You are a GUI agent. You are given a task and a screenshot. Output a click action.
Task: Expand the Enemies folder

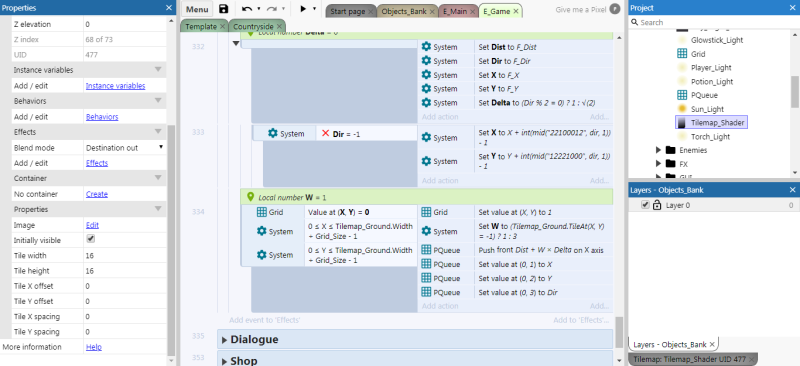659,150
